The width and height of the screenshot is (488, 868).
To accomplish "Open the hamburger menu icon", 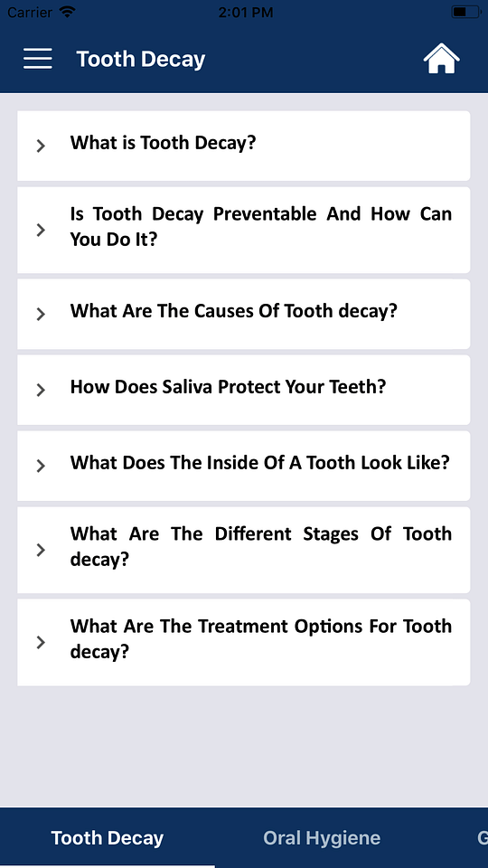I will click(38, 59).
